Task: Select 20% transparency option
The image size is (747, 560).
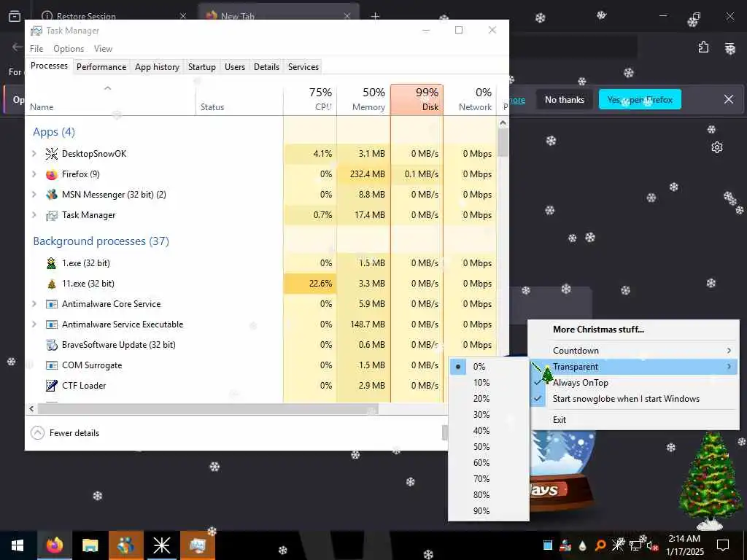Action: (x=489, y=399)
